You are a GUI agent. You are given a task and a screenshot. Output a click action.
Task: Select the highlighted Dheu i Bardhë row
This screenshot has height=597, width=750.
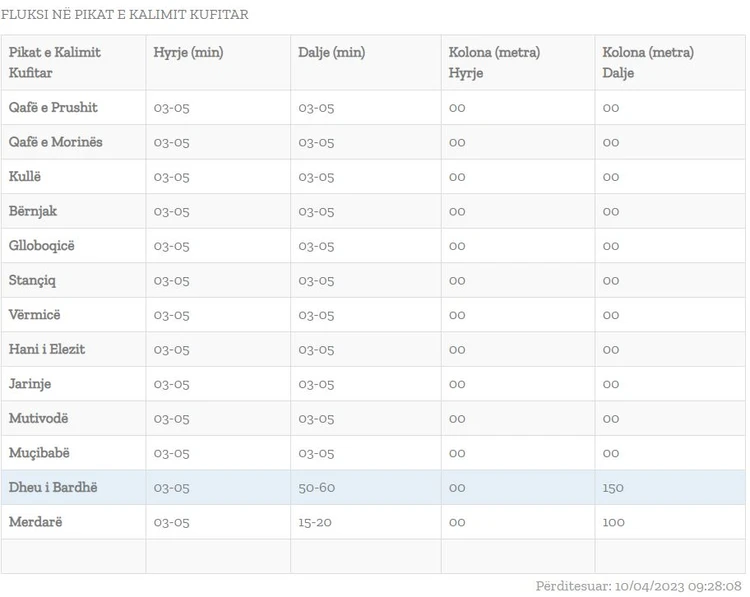click(x=53, y=487)
